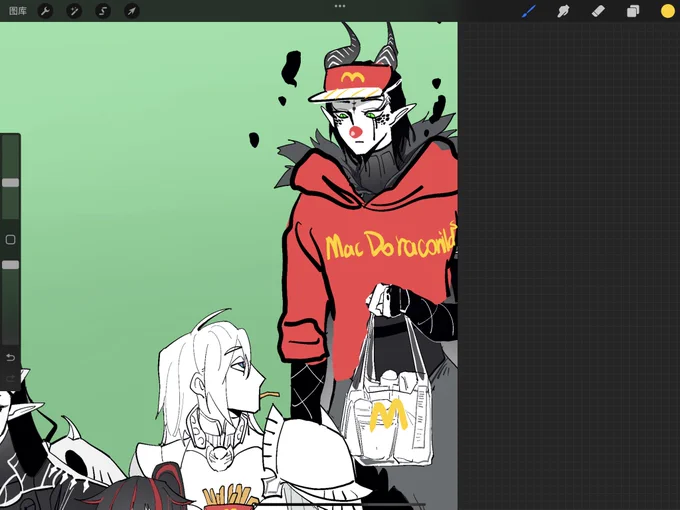This screenshot has width=680, height=510.
Task: Select the Brush tool
Action: [x=528, y=11]
